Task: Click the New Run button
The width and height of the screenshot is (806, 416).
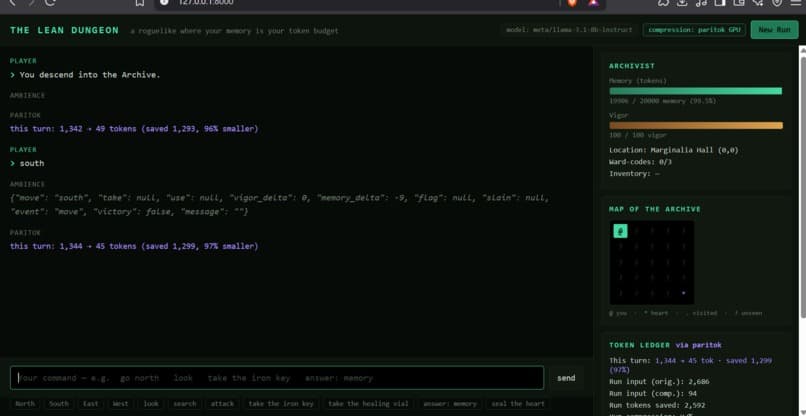Action: (x=774, y=30)
